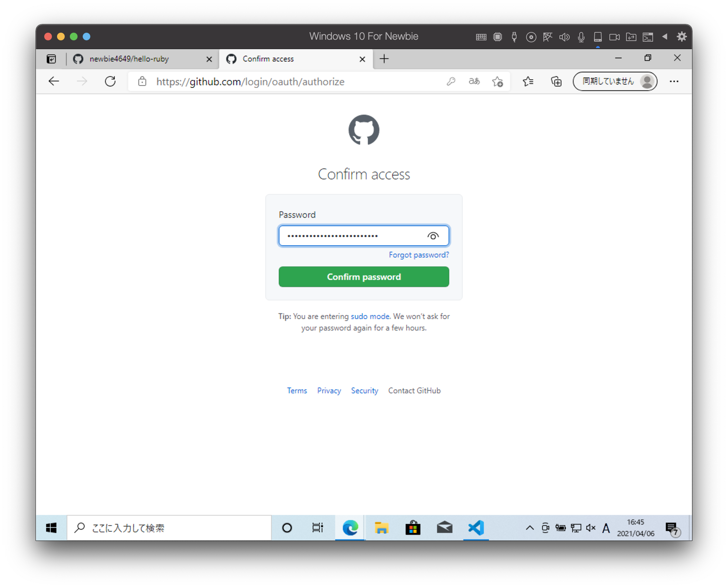Open Terms footer link

[x=297, y=390]
